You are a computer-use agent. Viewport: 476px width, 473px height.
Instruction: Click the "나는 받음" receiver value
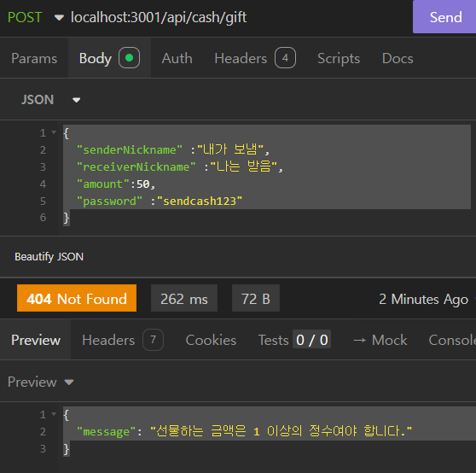point(244,166)
